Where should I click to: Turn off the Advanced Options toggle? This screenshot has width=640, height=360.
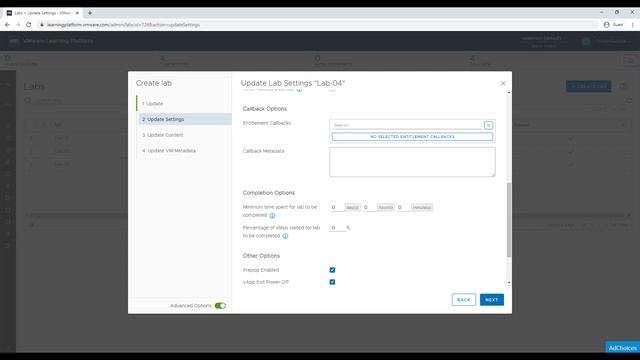220,306
